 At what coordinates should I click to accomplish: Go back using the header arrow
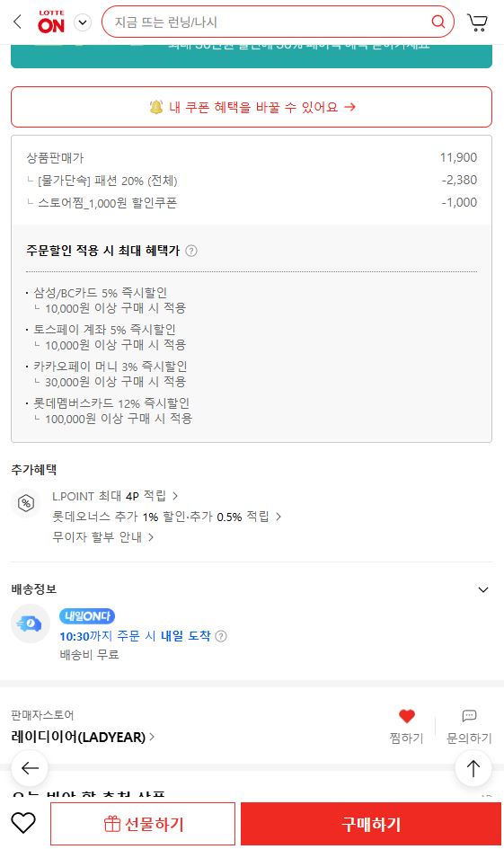17,22
